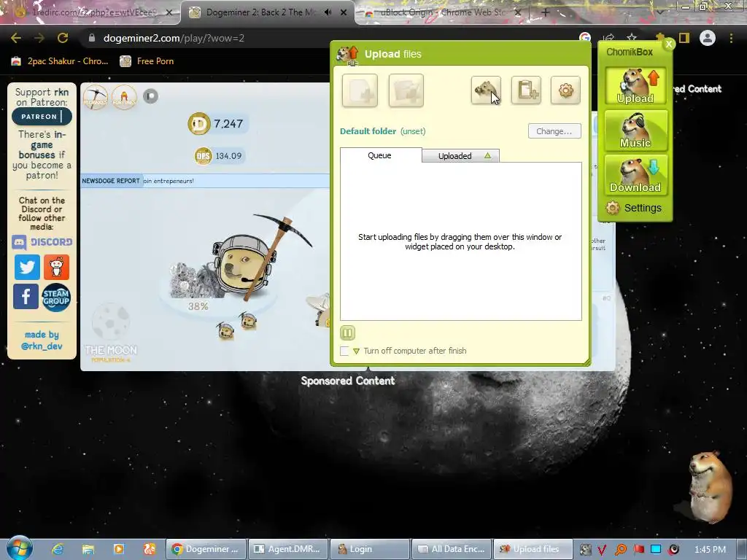Click the triangle on the Uploaded tab
747x560 pixels.
pos(487,156)
